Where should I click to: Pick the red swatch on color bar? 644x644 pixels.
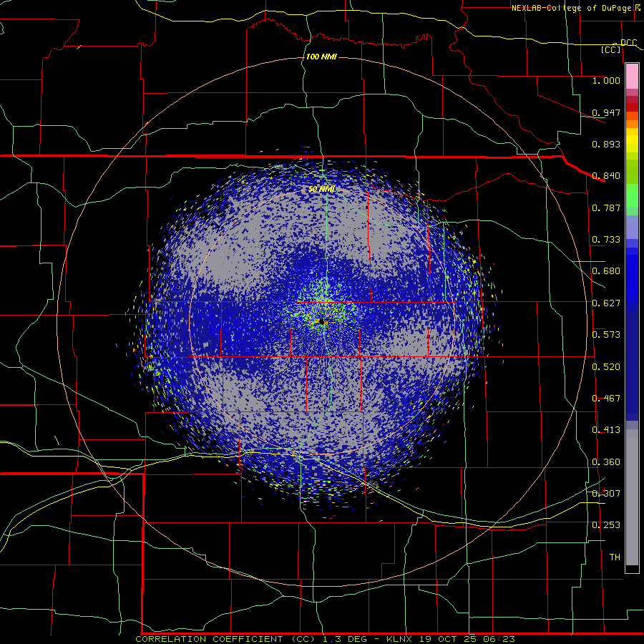pos(632,107)
